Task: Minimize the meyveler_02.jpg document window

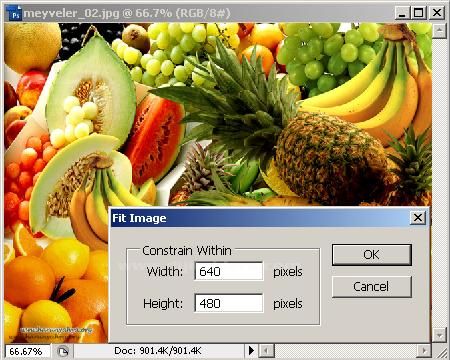Action: point(402,13)
